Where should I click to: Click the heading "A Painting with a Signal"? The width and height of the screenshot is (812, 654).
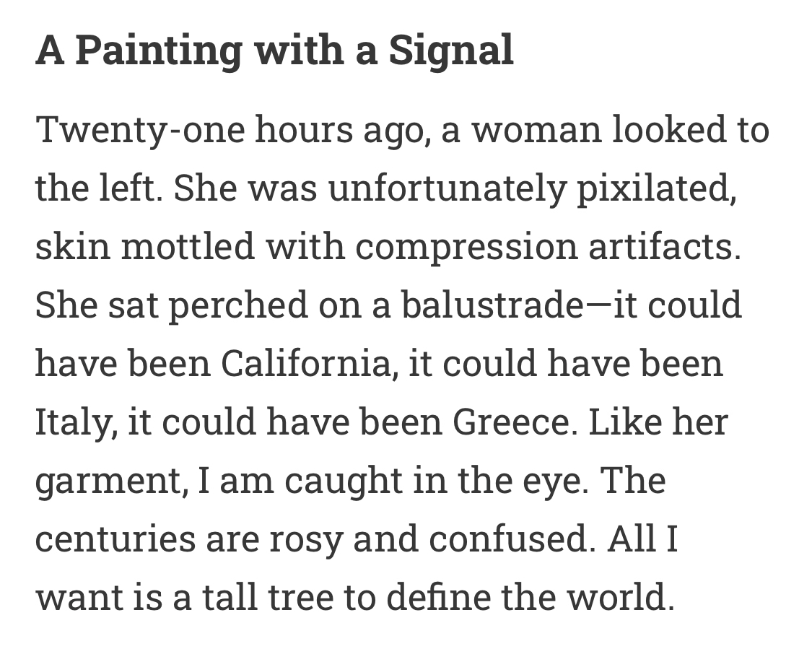pyautogui.click(x=274, y=51)
